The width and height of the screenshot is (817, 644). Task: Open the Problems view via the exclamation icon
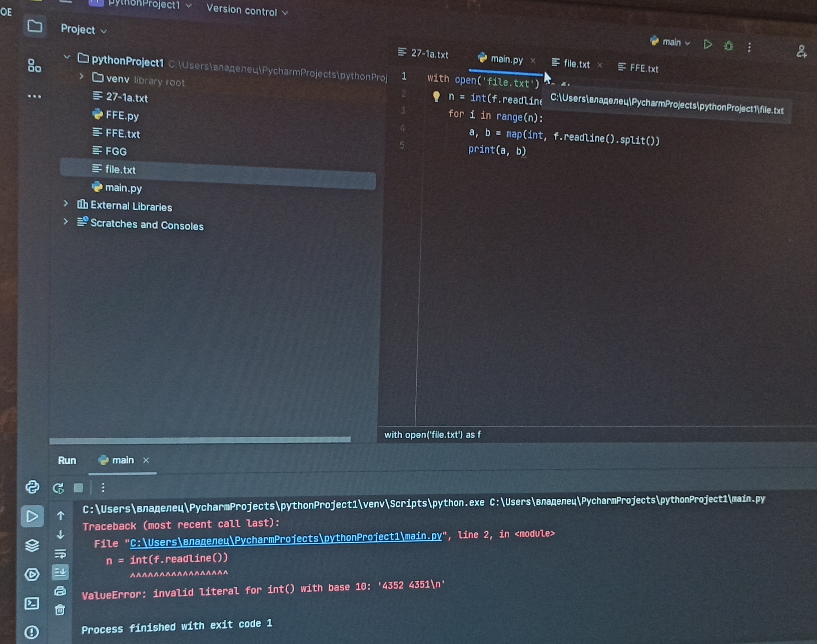click(x=33, y=630)
